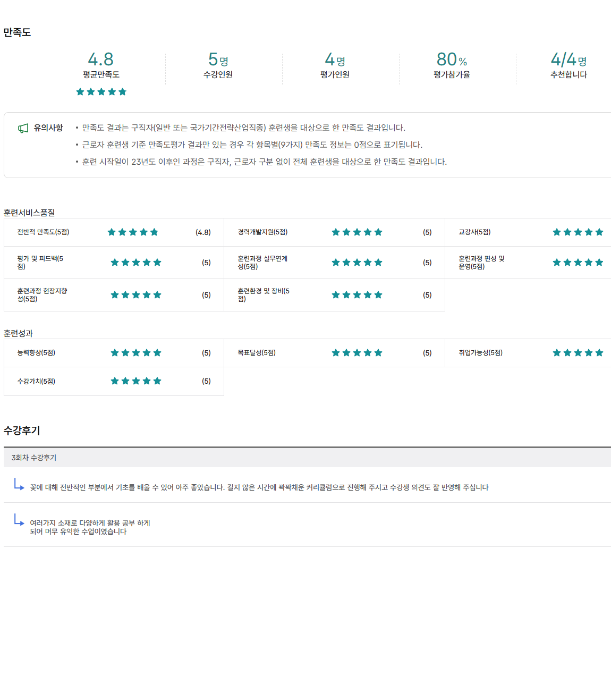Select the 3회차 수강후기 header row
611x700 pixels.
307,458
